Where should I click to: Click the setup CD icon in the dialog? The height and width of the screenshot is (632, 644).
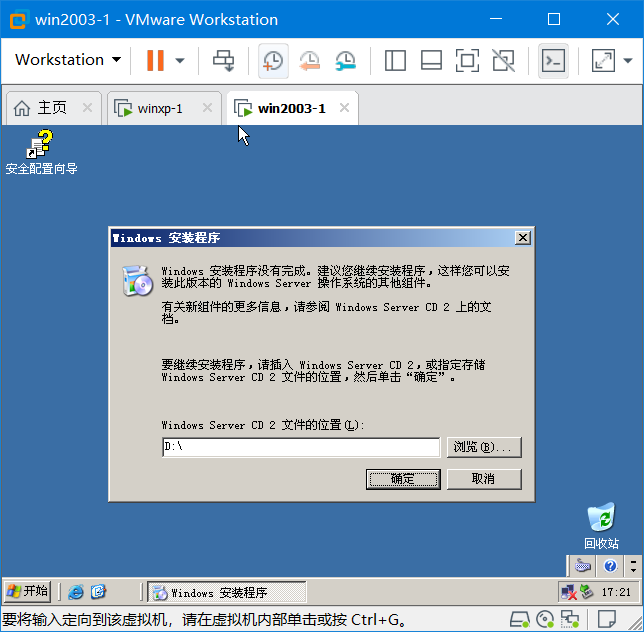138,281
